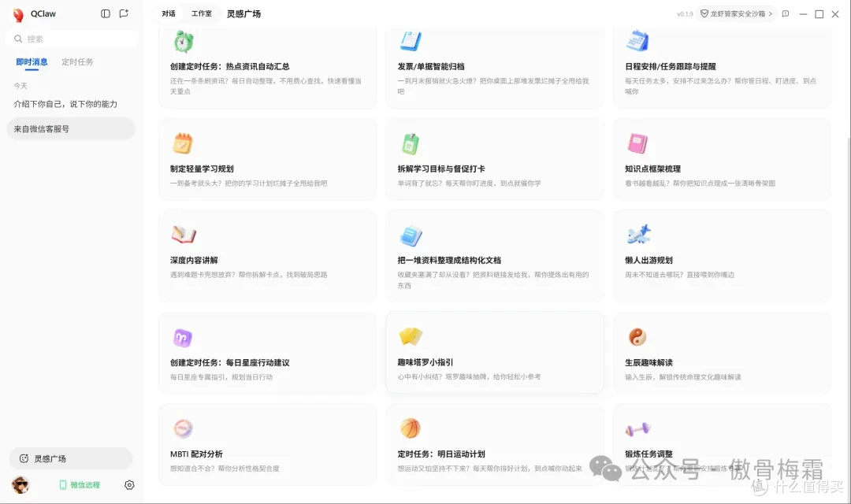Open the 发票/单据智能归档 card title
Viewport: 851px width, 504px height.
coord(431,66)
